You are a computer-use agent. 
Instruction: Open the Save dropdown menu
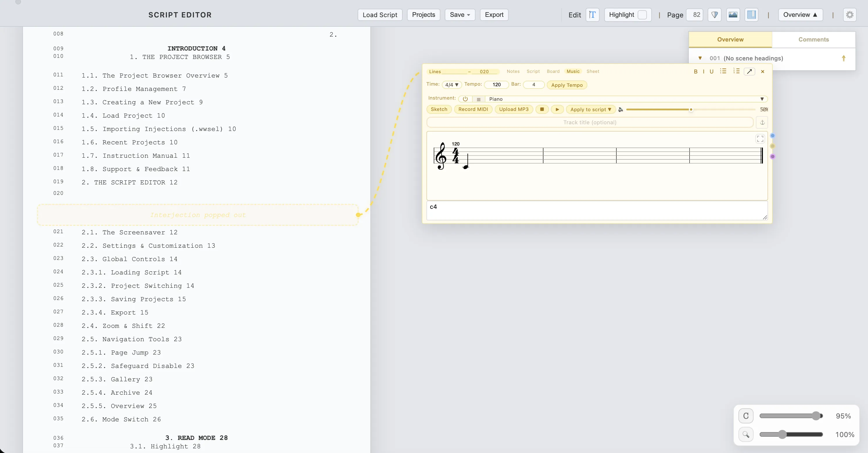460,15
